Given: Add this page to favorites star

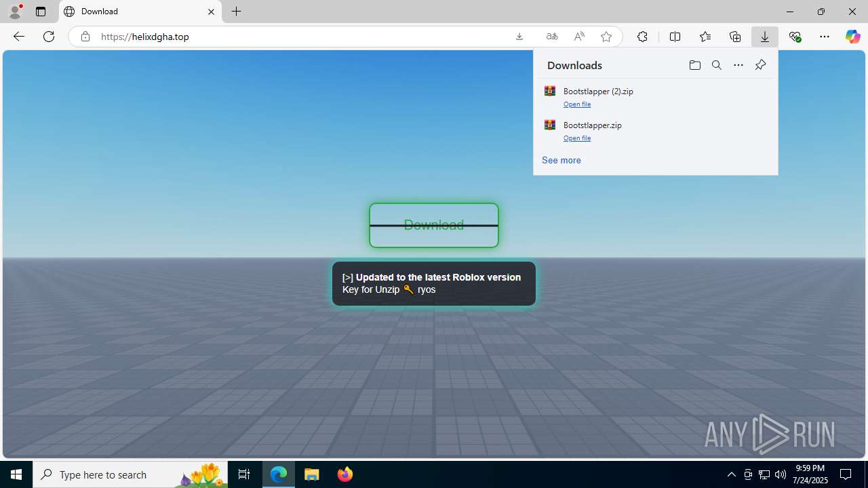Looking at the screenshot, I should [606, 37].
